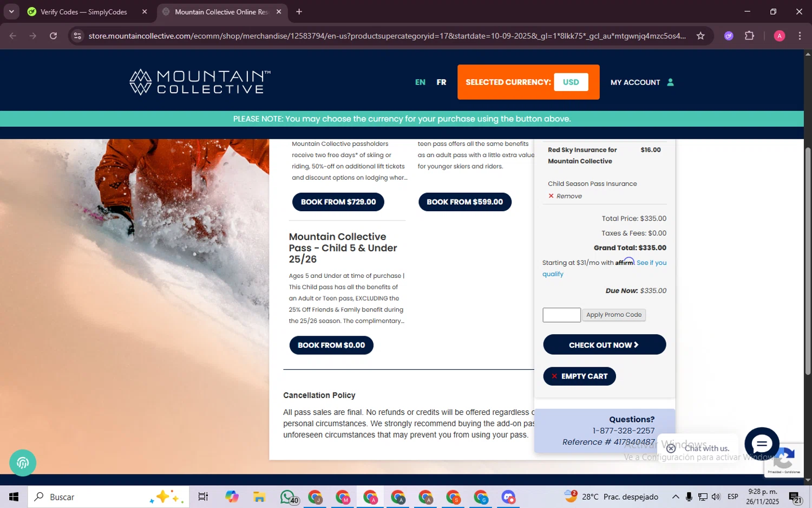Show hidden system tray icons

point(676,497)
